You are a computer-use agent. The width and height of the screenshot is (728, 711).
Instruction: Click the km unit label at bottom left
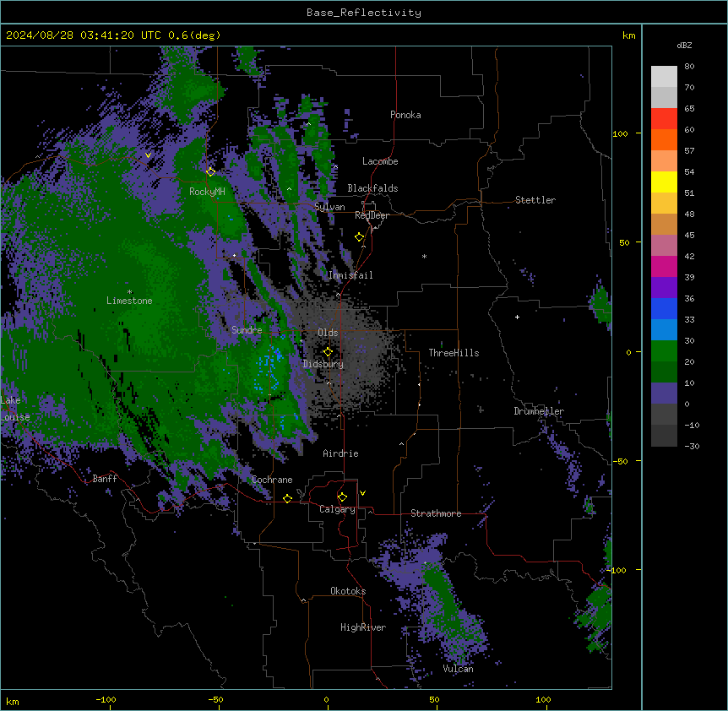[13, 701]
